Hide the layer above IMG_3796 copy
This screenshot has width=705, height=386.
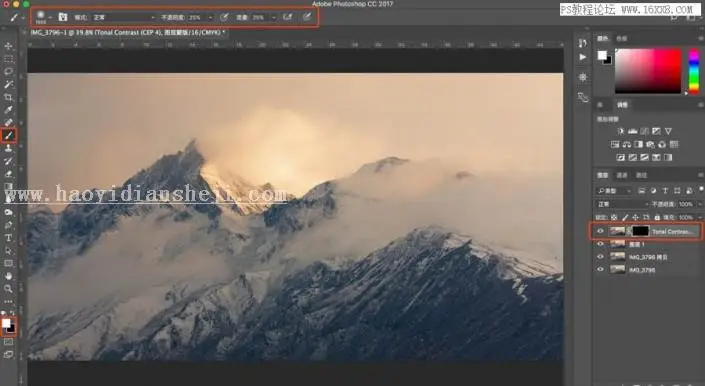pyautogui.click(x=600, y=244)
